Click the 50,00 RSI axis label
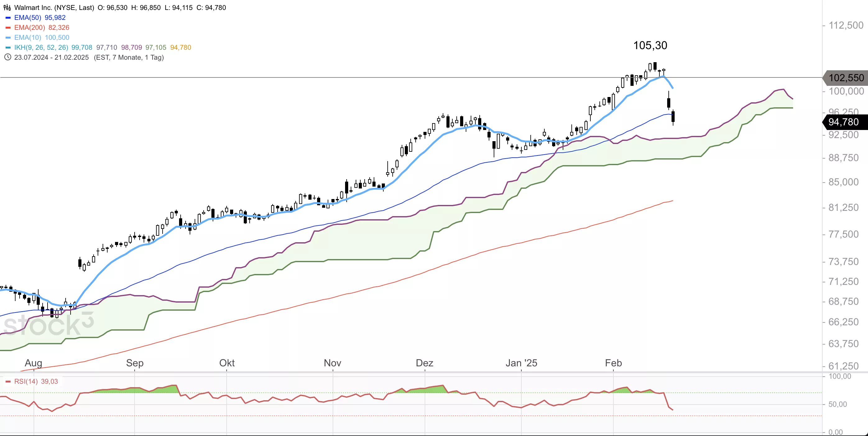Viewport: 868px width, 436px height. (x=838, y=404)
